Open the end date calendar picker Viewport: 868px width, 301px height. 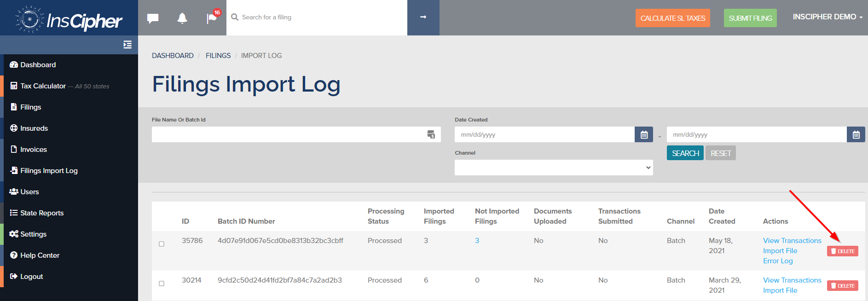(x=856, y=134)
